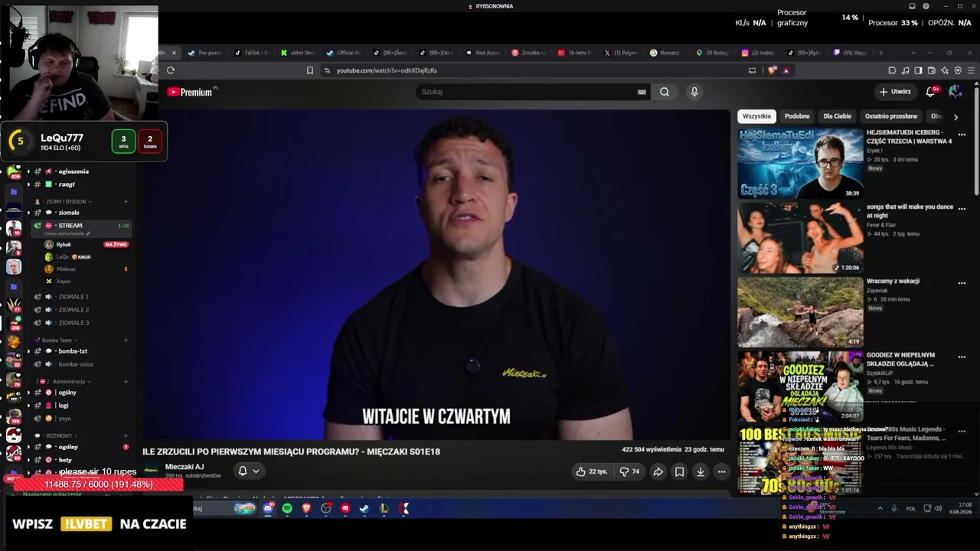Open options for Wracamy z wakacji video
This screenshot has width=980, height=551.
(962, 283)
